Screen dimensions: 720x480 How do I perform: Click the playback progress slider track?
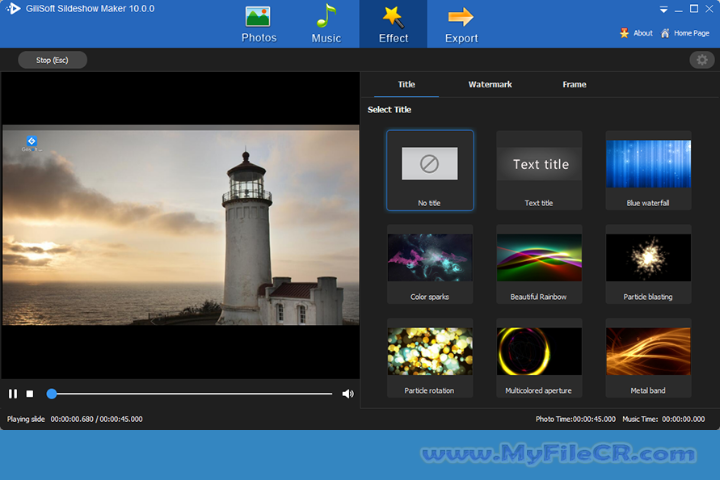coord(192,394)
